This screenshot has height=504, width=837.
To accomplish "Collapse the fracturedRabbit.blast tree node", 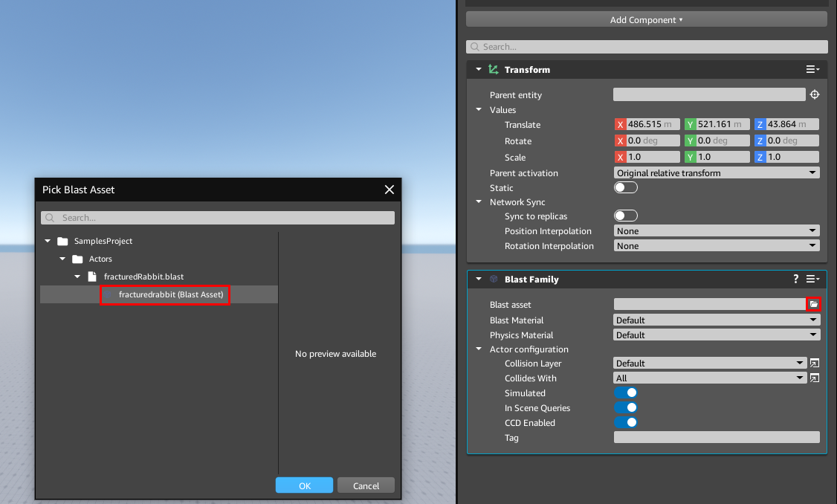I will click(77, 276).
